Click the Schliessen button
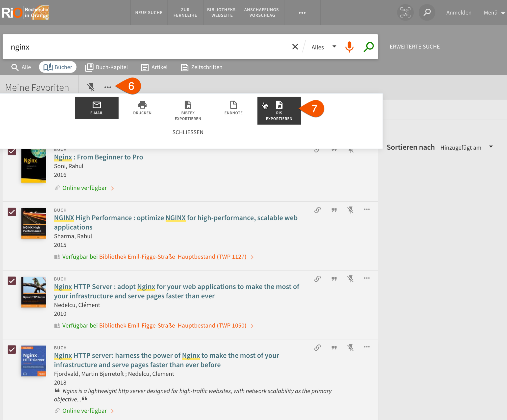This screenshot has width=507, height=420. click(x=188, y=132)
